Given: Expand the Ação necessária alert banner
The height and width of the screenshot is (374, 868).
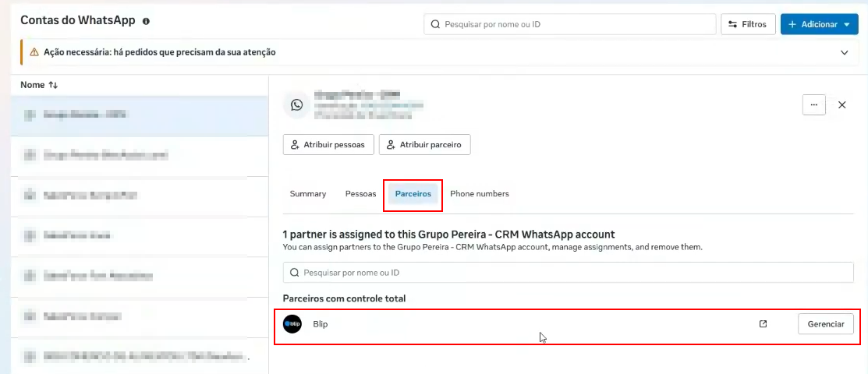Looking at the screenshot, I should click(844, 52).
